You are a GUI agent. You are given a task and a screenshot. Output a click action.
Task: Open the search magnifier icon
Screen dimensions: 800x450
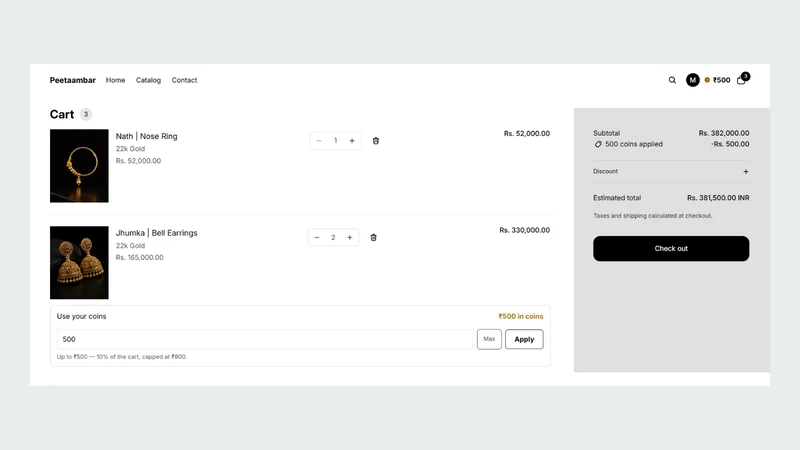(x=672, y=80)
